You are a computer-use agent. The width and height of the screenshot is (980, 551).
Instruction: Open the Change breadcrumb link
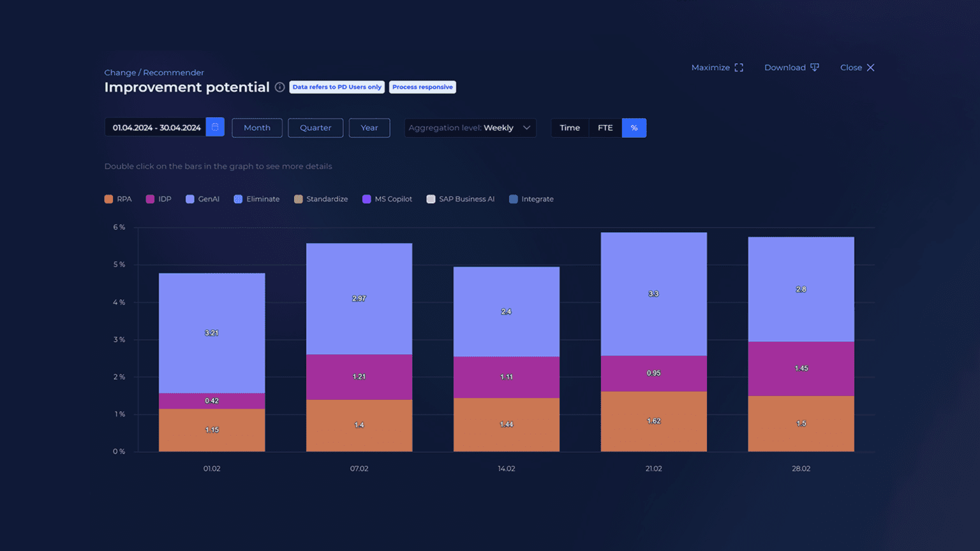point(120,72)
